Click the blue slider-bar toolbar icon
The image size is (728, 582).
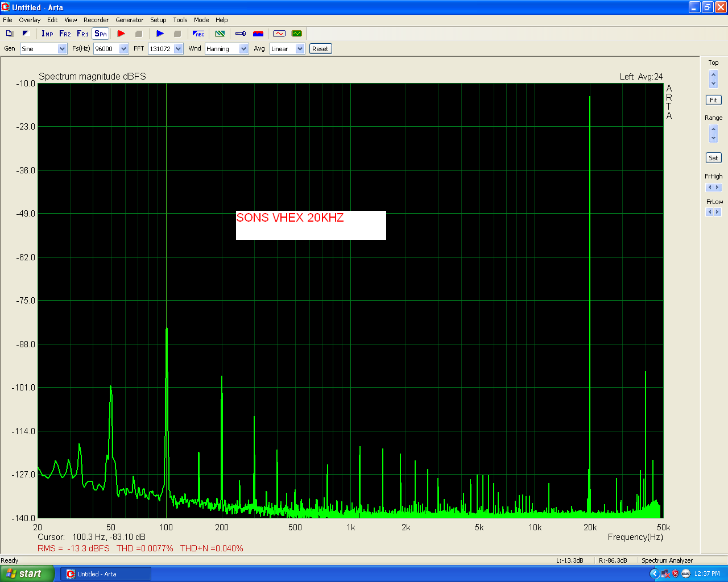pyautogui.click(x=241, y=34)
